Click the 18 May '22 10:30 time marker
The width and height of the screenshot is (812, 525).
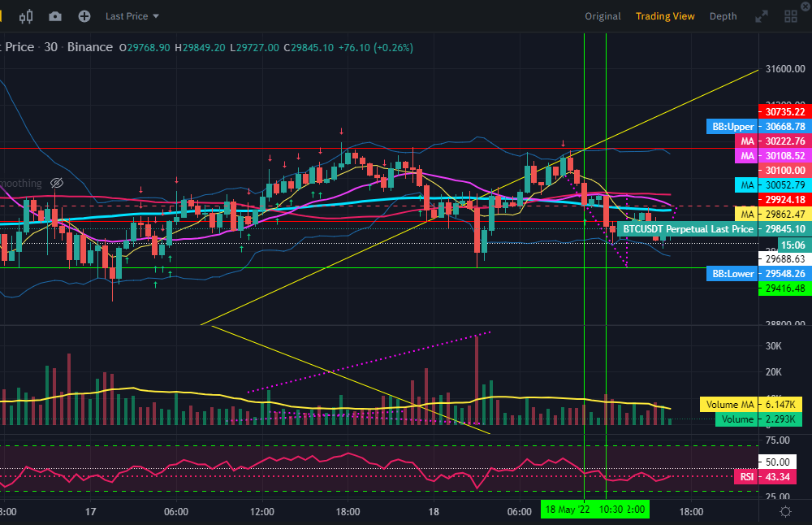point(594,510)
